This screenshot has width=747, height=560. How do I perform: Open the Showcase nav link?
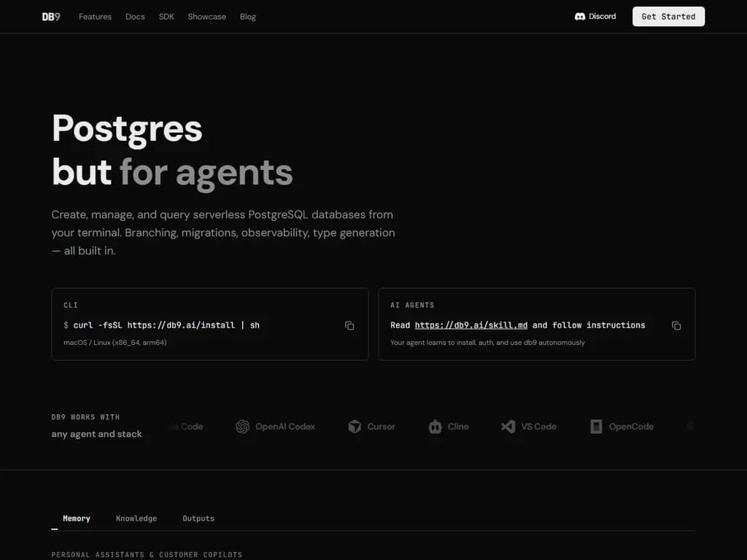pyautogui.click(x=206, y=17)
